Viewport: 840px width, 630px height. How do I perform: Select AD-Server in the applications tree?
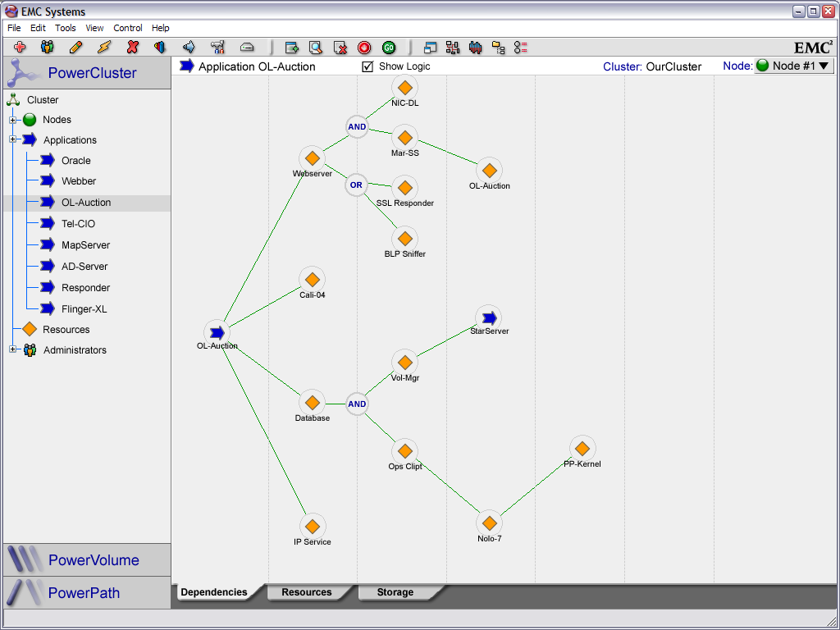point(84,267)
